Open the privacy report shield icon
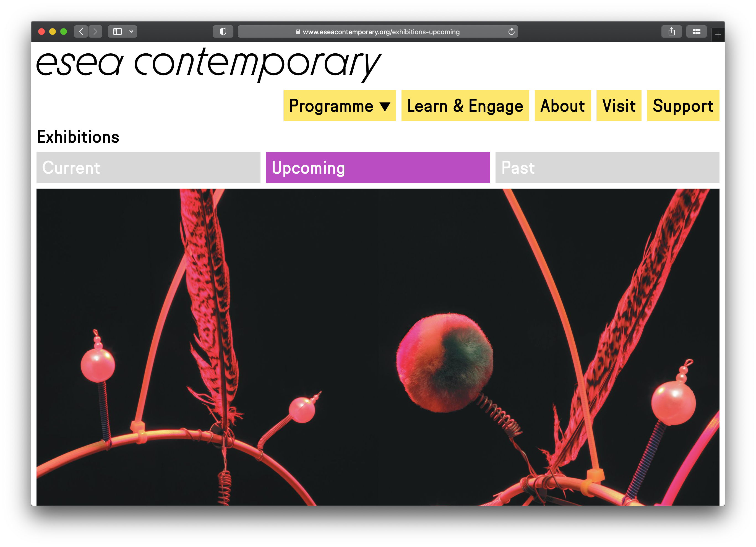The height and width of the screenshot is (547, 756). click(223, 32)
